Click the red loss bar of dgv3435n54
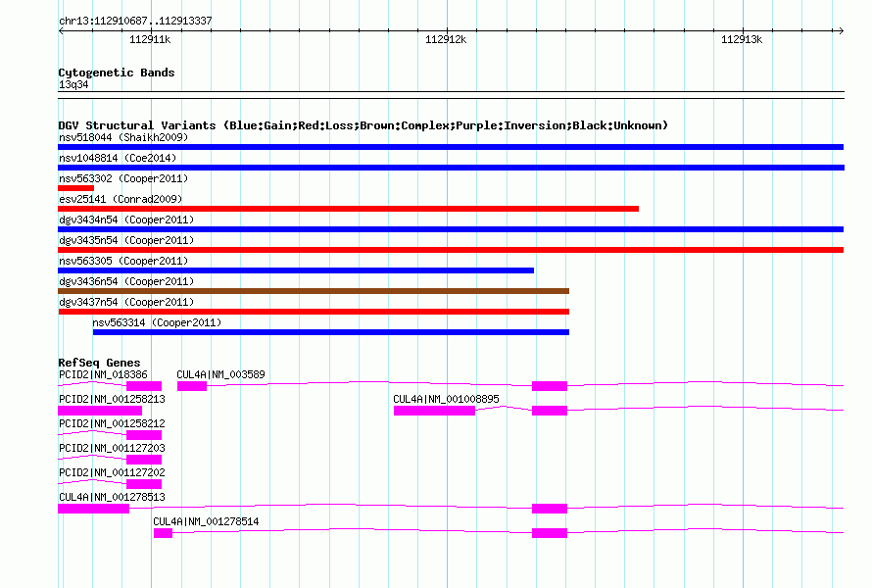Viewport: 872px width, 588px height. coord(451,250)
